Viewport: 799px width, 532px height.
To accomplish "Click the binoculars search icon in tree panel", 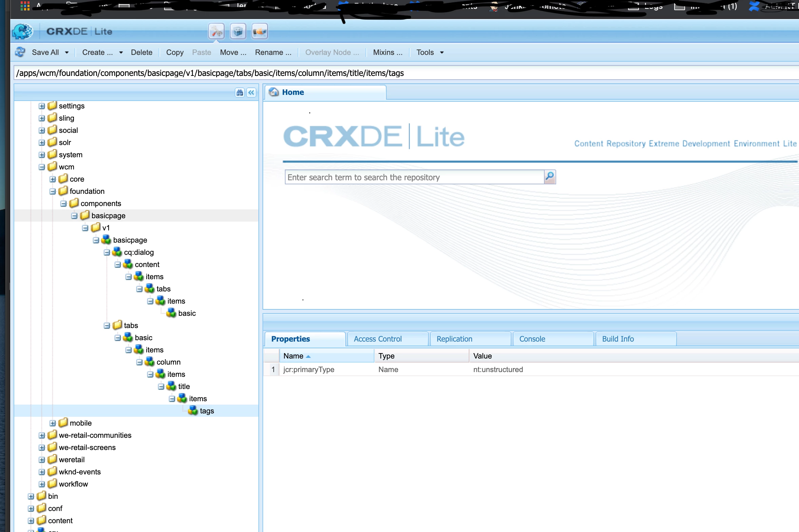I will (x=240, y=93).
